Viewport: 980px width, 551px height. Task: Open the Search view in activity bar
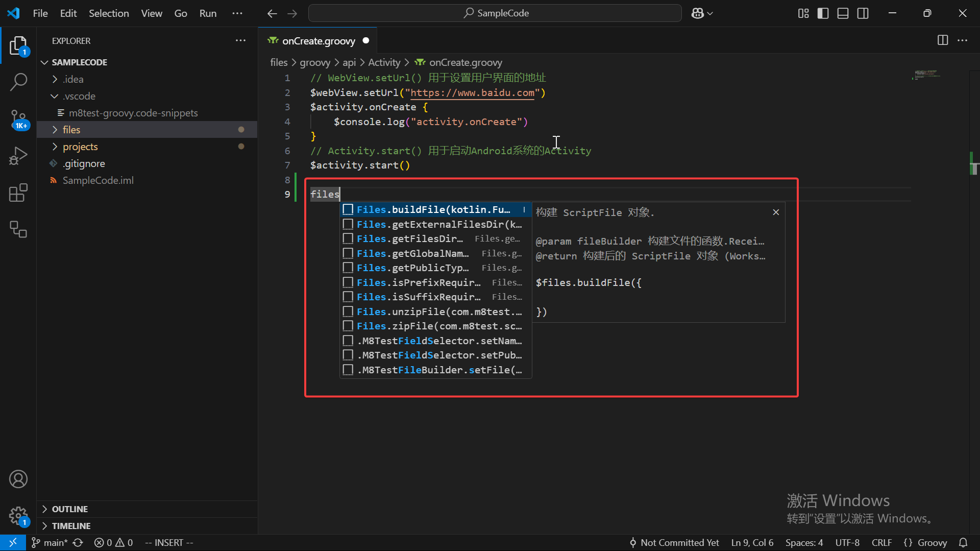click(18, 82)
